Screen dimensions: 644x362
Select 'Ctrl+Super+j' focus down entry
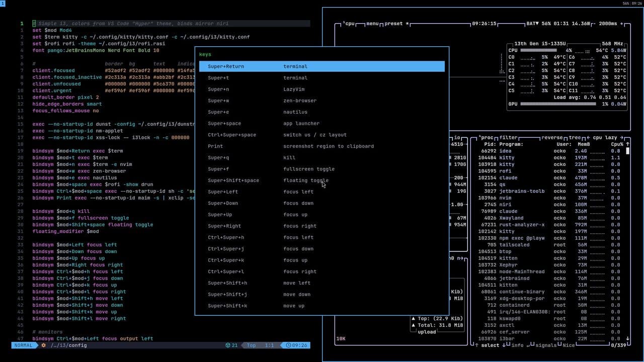coord(322,249)
